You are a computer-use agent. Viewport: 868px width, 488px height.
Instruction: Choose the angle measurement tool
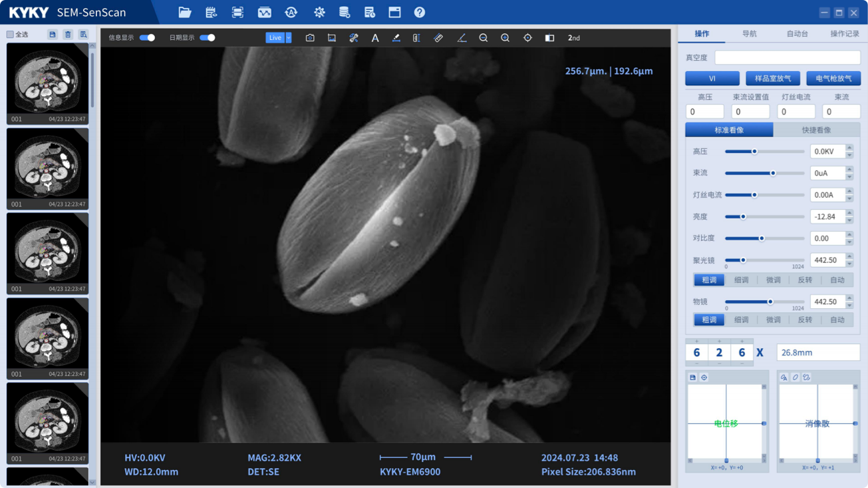(x=462, y=38)
